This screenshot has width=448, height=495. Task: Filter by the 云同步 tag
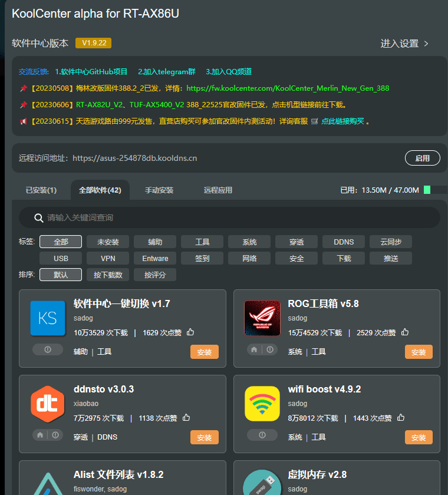coord(391,242)
